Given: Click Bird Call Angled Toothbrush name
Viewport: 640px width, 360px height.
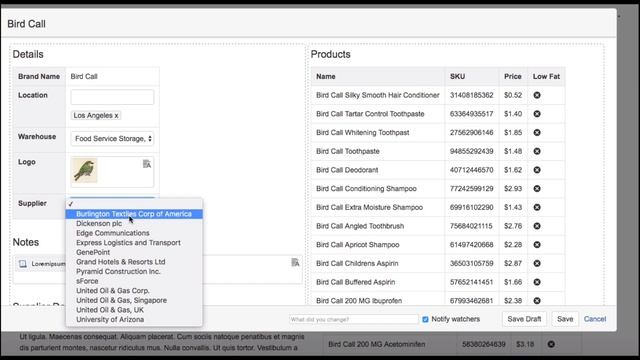Looking at the screenshot, I should [x=360, y=226].
